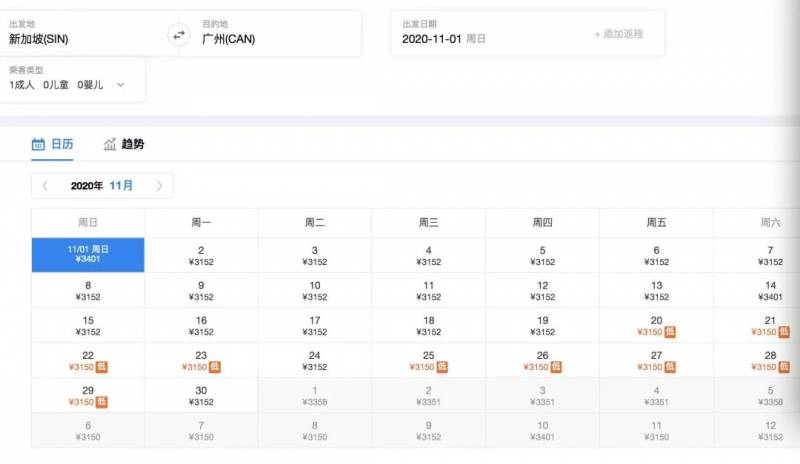The width and height of the screenshot is (800, 464).
Task: Select November 22 low-price cell
Action: pyautogui.click(x=88, y=360)
